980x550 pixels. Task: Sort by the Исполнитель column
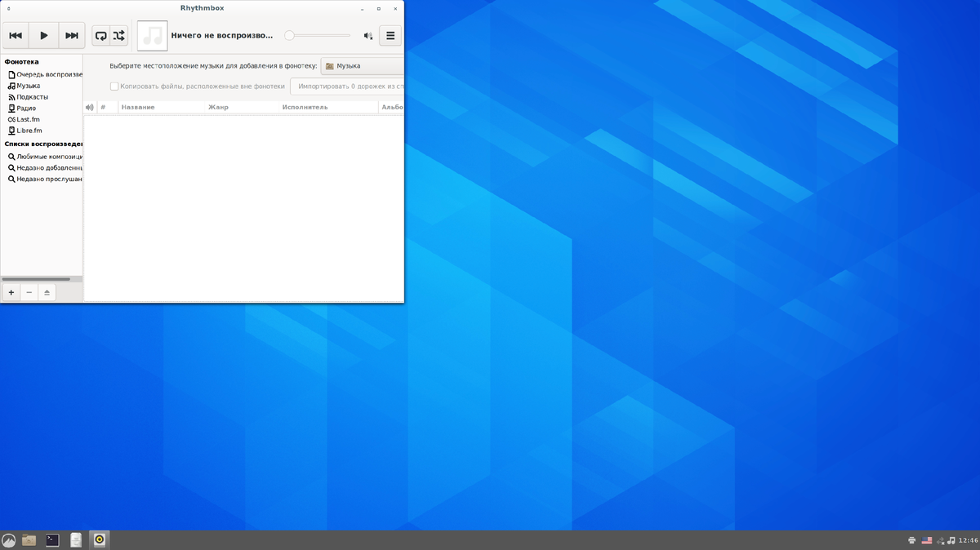tap(329, 107)
